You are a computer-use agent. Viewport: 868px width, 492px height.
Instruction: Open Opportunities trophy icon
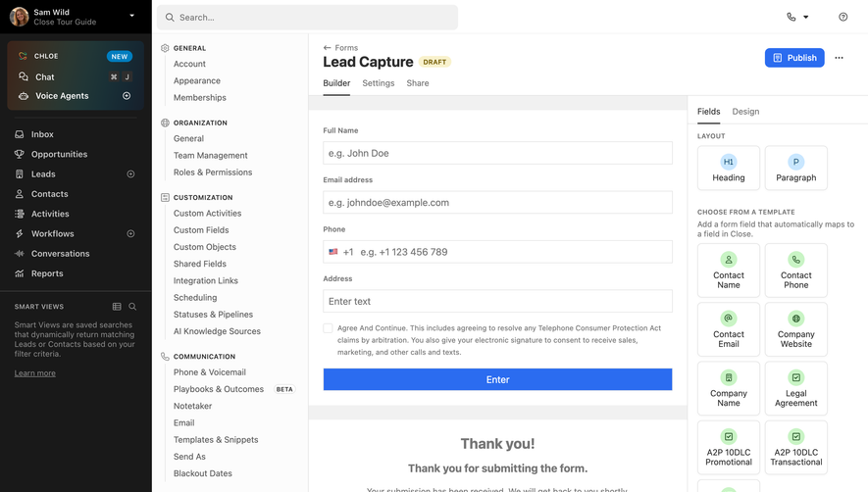tap(20, 155)
